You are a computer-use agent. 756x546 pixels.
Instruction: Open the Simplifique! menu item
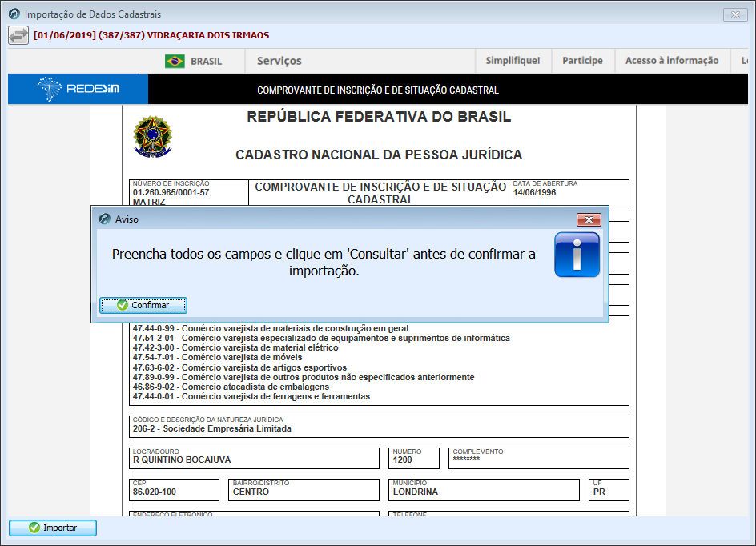[x=513, y=61]
